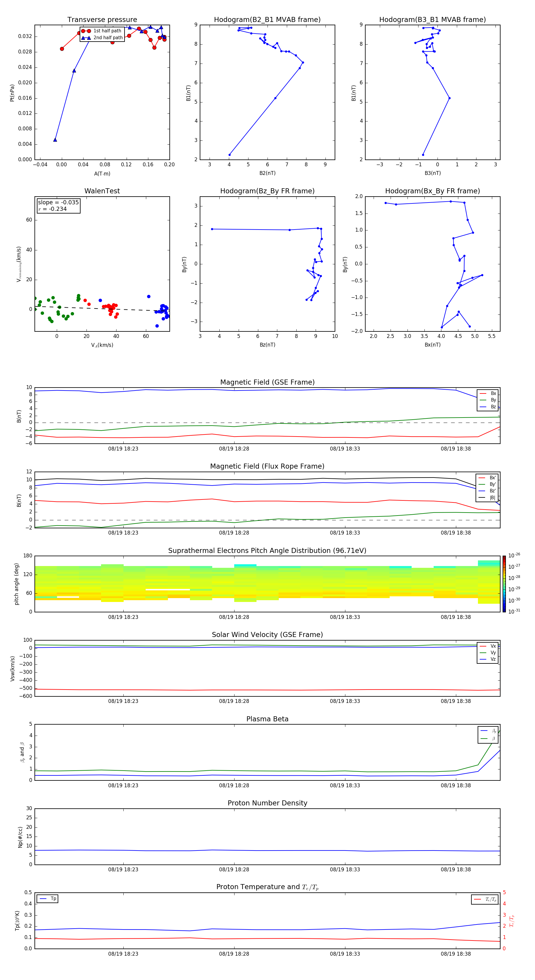Click the 'Proton Number Density' title
The image size is (535, 980).
tap(267, 803)
